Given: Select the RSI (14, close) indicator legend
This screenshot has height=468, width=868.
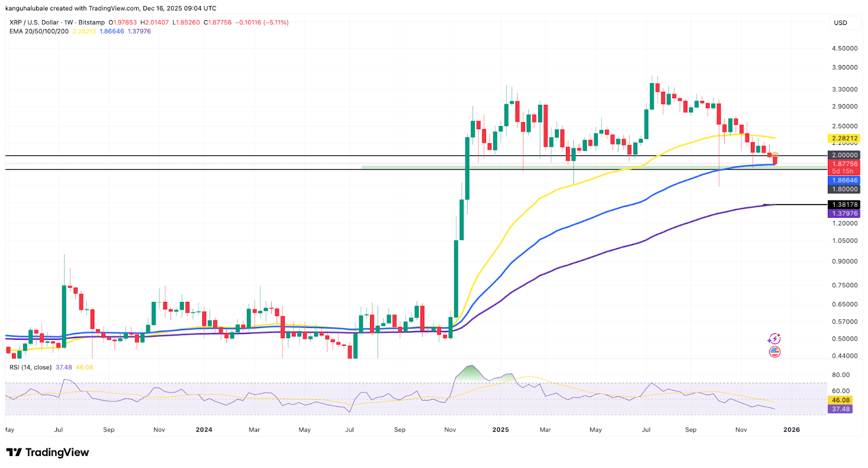Looking at the screenshot, I should tap(30, 368).
